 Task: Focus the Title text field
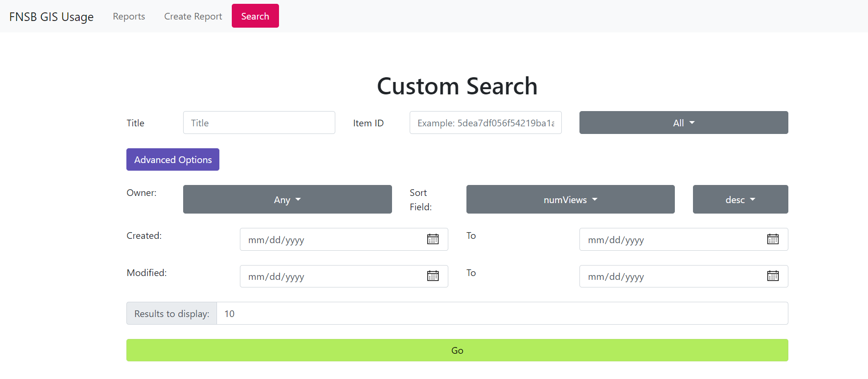[x=259, y=123]
